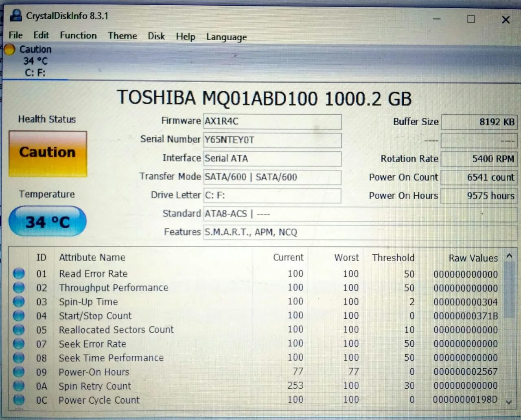Open the Language menu

point(226,37)
